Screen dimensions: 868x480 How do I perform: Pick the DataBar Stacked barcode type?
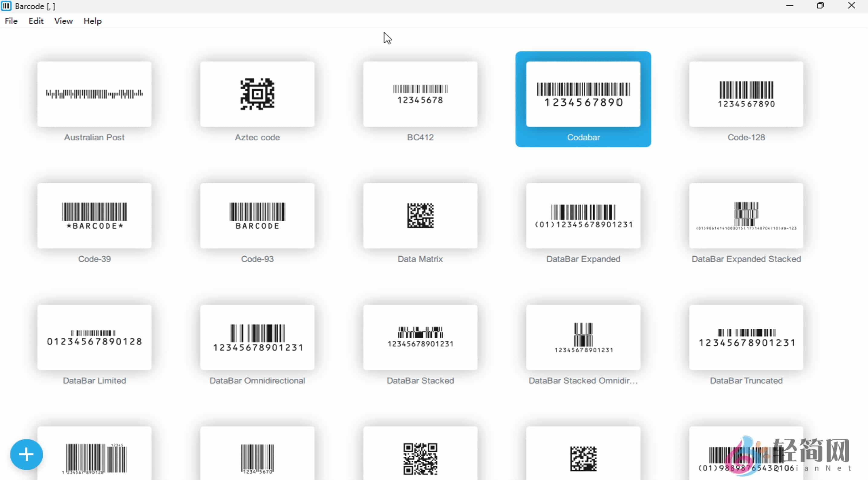[x=420, y=337]
